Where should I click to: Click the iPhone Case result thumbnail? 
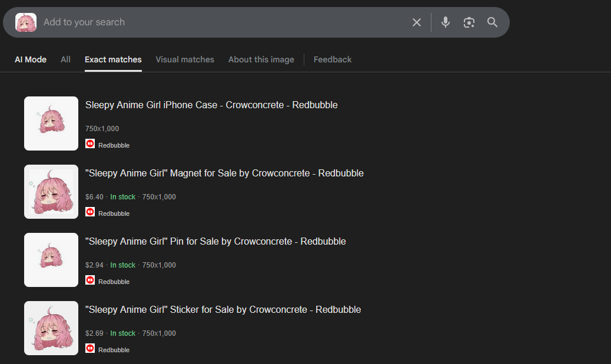coord(51,123)
